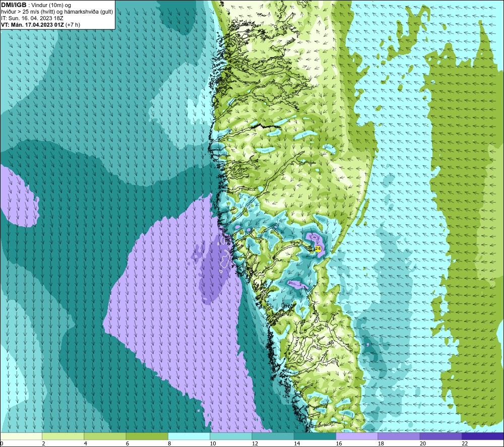Click the olive green 6–8 m/s swatch
Image resolution: width=504 pixels, height=447 pixels.
(x=147, y=436)
